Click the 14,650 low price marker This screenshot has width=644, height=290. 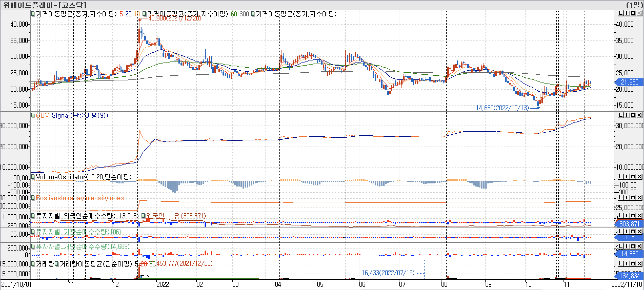[x=502, y=108]
